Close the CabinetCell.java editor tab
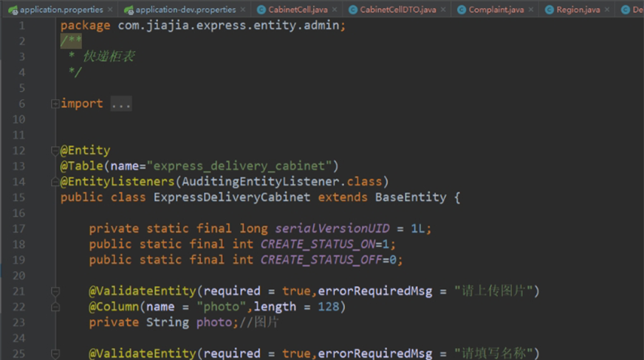The height and width of the screenshot is (360, 644). [x=334, y=10]
